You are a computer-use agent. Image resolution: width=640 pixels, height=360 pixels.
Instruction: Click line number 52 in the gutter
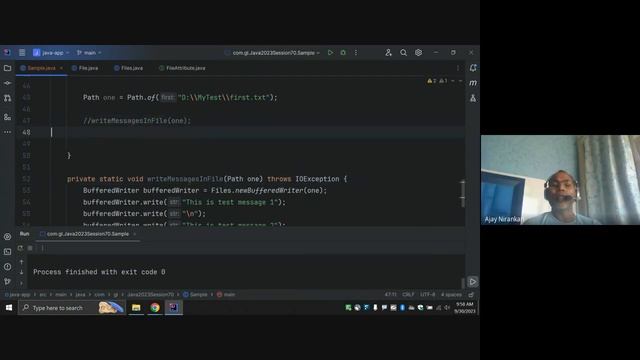click(x=26, y=179)
